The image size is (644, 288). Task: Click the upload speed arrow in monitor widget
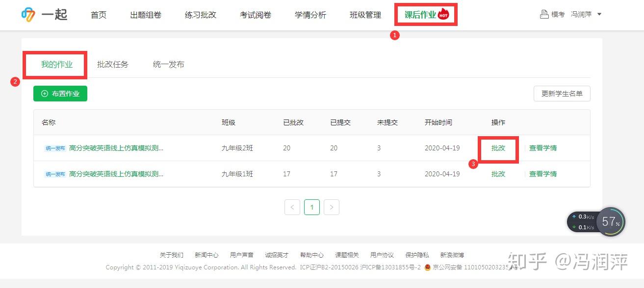tap(574, 216)
